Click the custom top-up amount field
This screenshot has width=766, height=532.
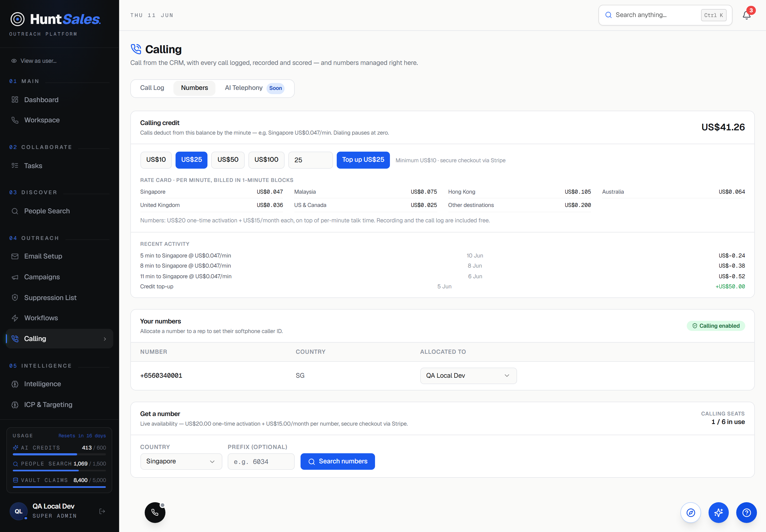point(310,160)
